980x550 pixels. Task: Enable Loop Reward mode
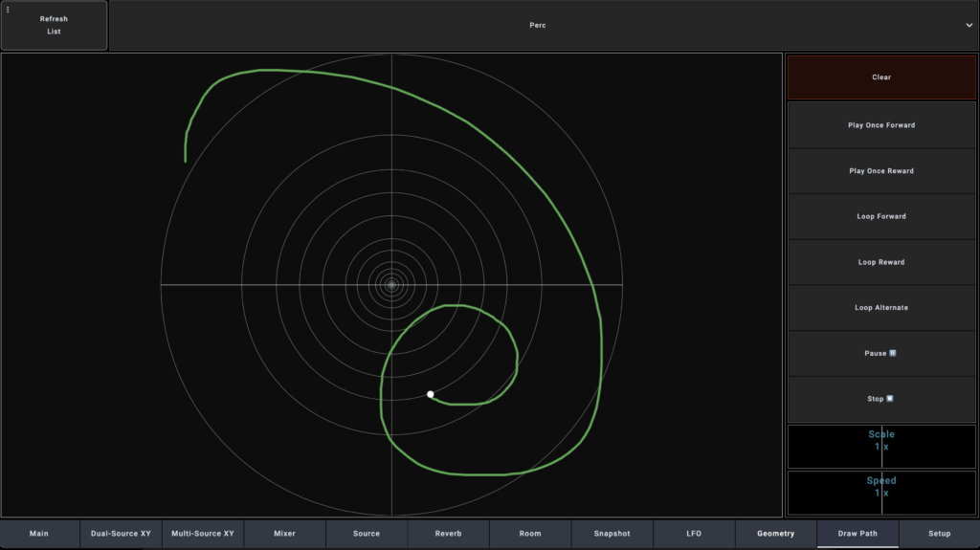pos(880,262)
